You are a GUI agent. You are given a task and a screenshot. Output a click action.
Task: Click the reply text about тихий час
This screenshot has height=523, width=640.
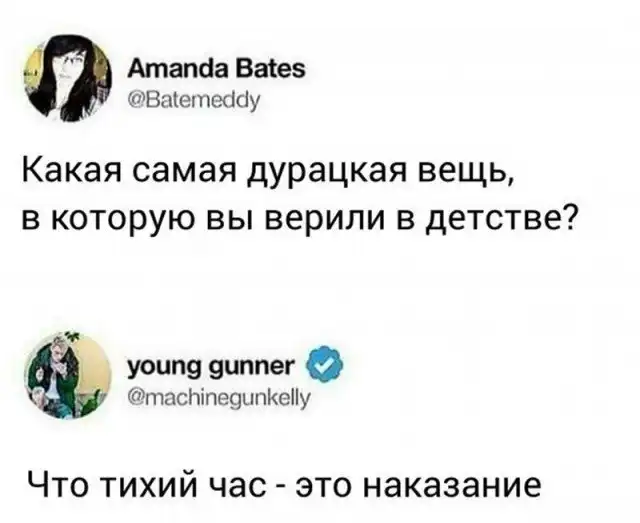point(284,484)
